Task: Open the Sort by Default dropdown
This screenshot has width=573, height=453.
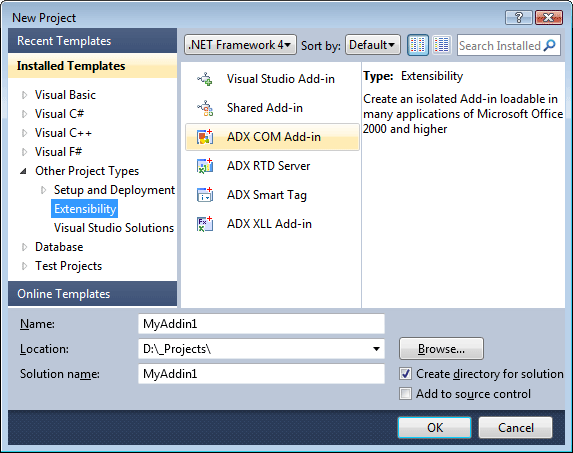Action: pyautogui.click(x=373, y=45)
